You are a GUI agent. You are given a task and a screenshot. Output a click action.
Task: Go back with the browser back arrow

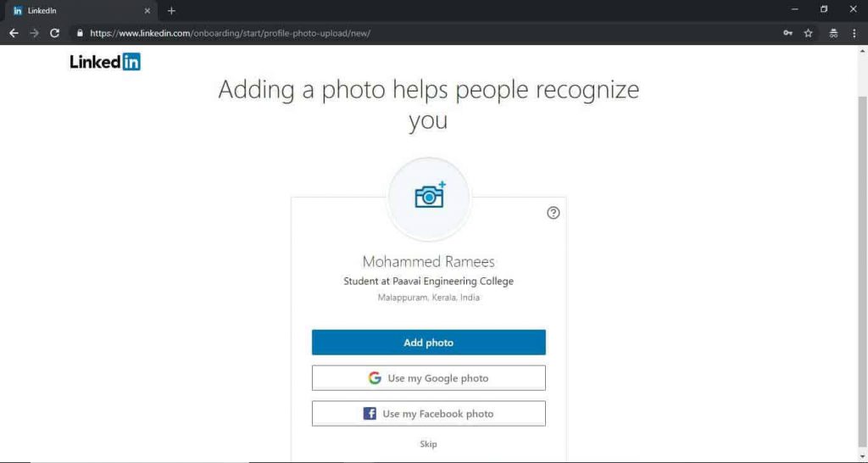[14, 33]
